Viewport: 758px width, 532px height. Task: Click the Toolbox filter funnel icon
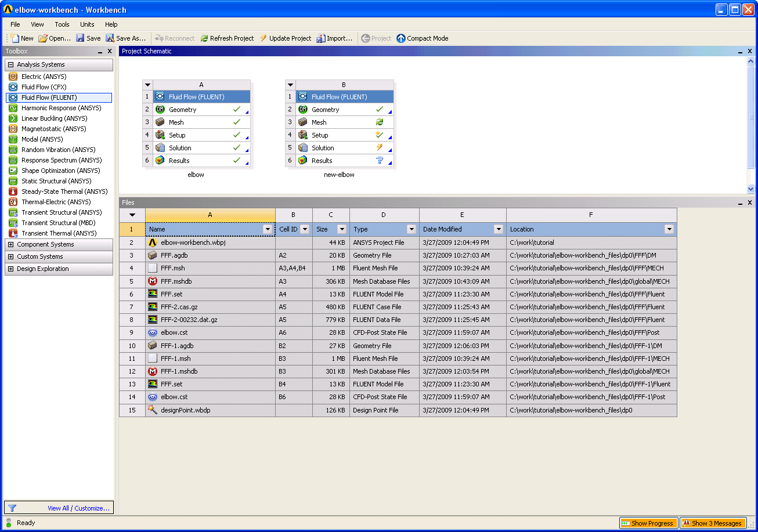pyautogui.click(x=12, y=508)
